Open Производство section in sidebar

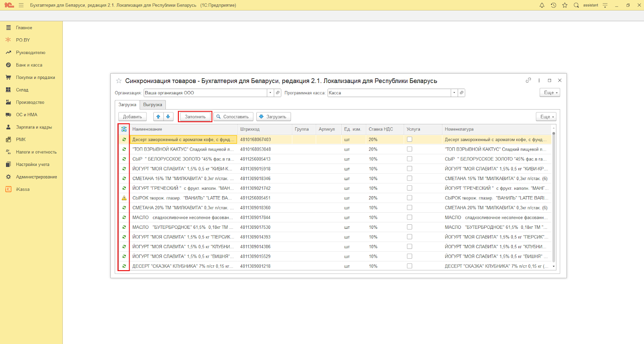click(x=30, y=103)
